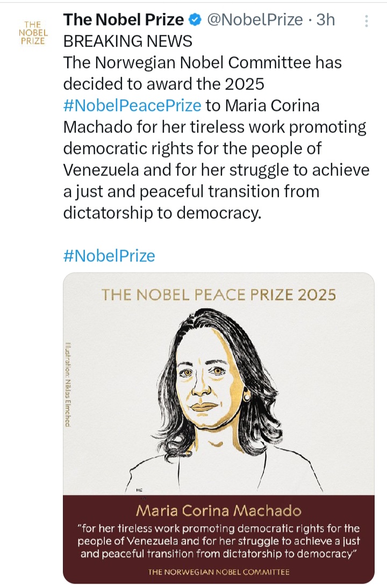Click "THE NOBEL PEACE PRIZE 2025" image heading
The image size is (387, 588).
tap(219, 295)
